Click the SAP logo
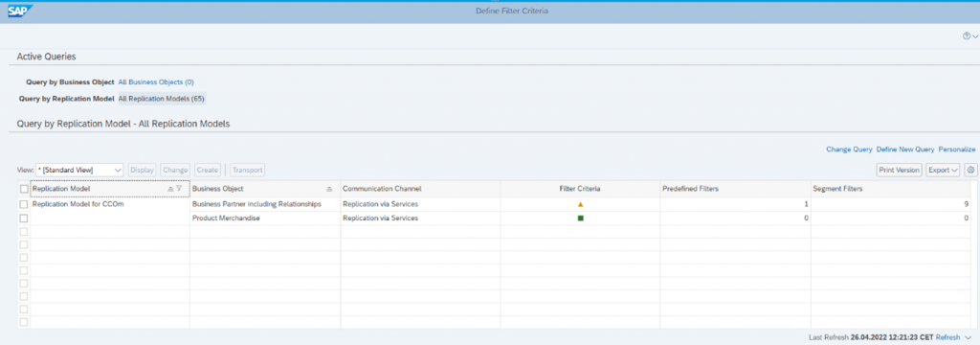Screen dimensions: 980x345 pos(20,11)
